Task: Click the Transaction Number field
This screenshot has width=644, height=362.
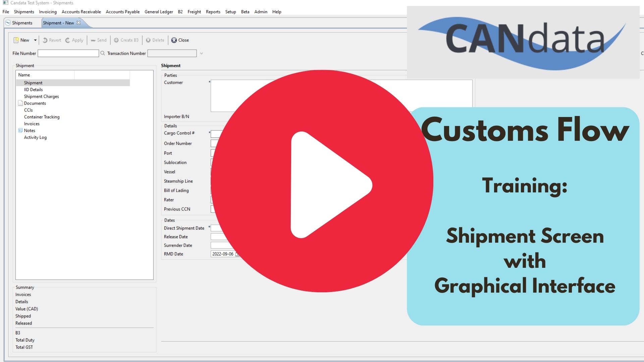Action: pyautogui.click(x=172, y=53)
